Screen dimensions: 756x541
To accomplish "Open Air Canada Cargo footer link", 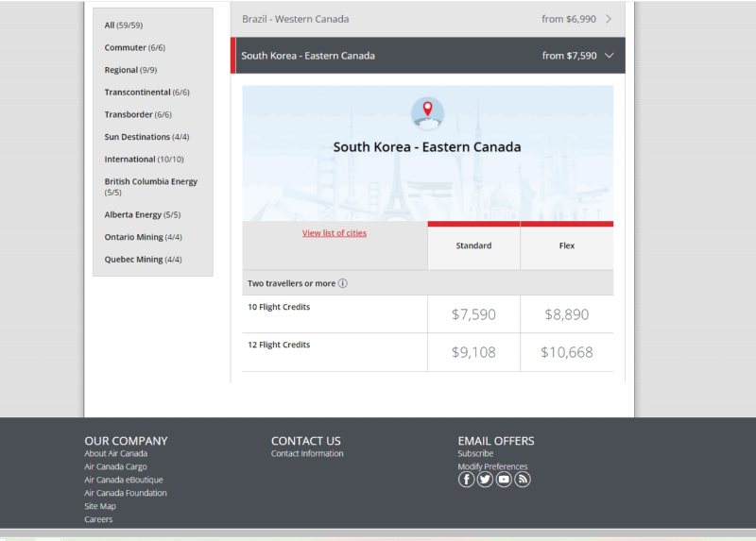I will click(115, 467).
